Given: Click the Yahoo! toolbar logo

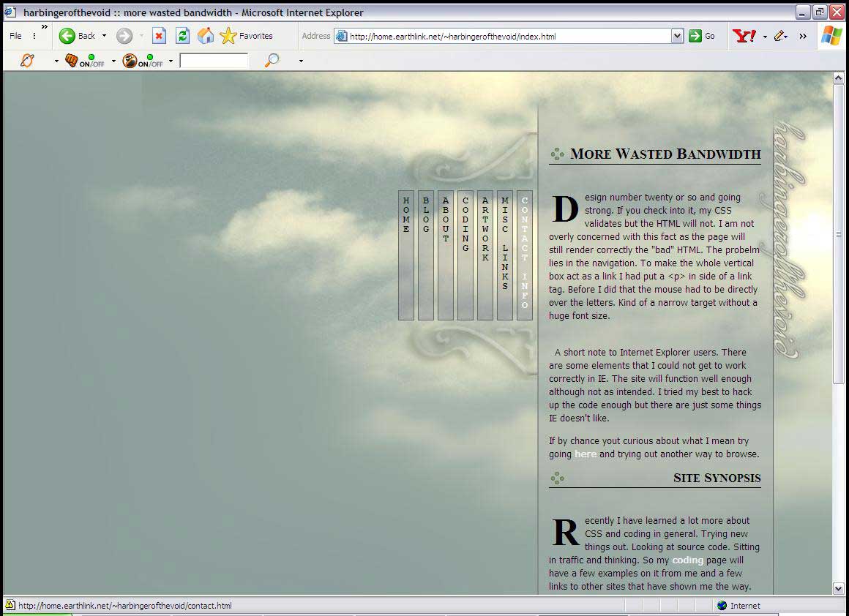Looking at the screenshot, I should tap(744, 37).
